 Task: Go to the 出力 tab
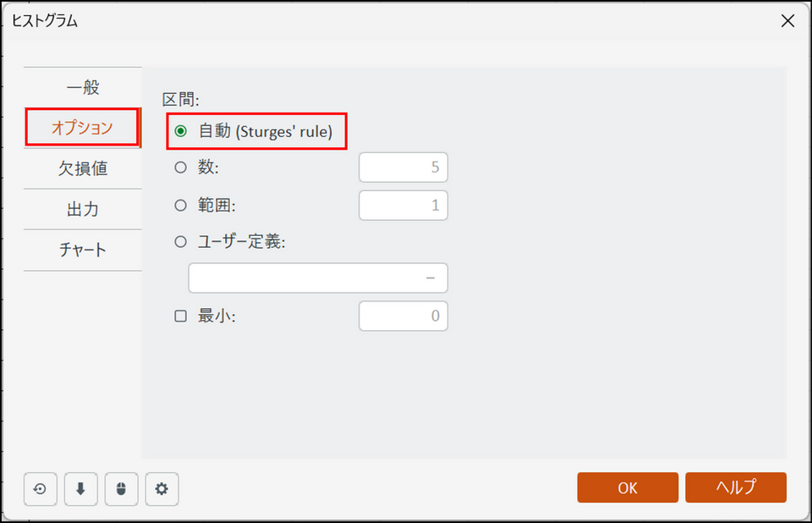pyautogui.click(x=82, y=209)
